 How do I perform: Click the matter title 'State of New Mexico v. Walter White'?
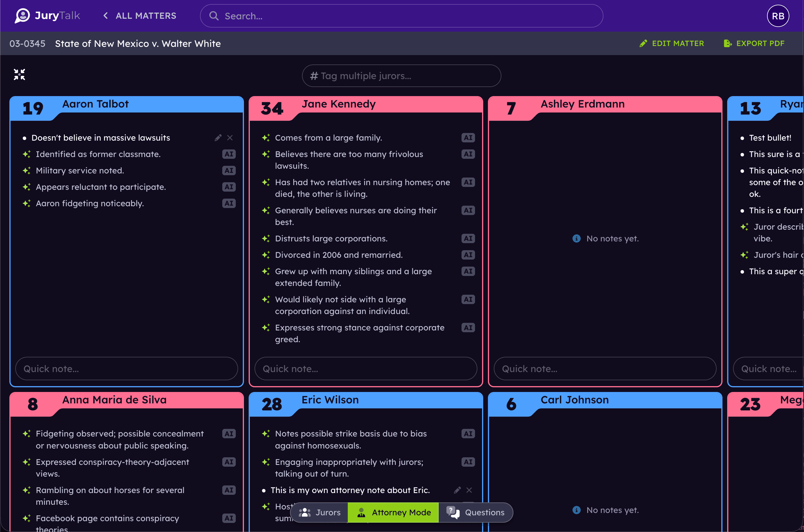click(138, 44)
